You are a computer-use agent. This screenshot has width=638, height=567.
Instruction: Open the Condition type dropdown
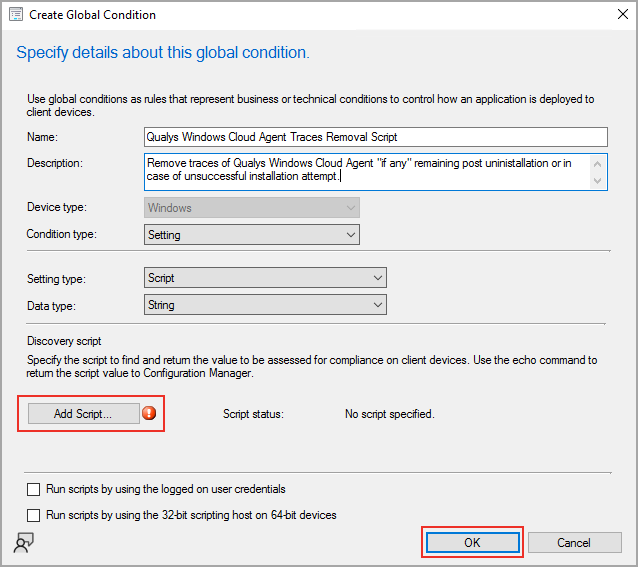252,235
